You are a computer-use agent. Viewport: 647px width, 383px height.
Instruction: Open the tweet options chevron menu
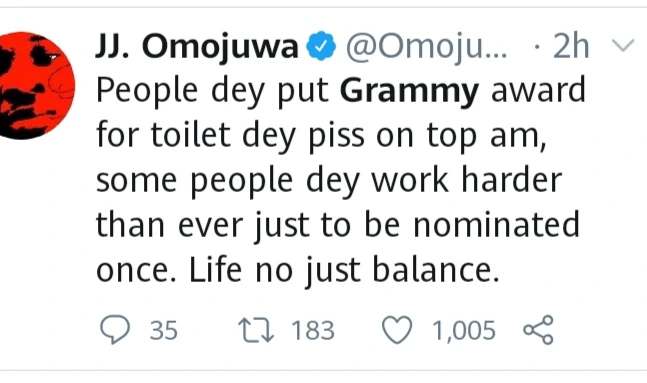623,45
